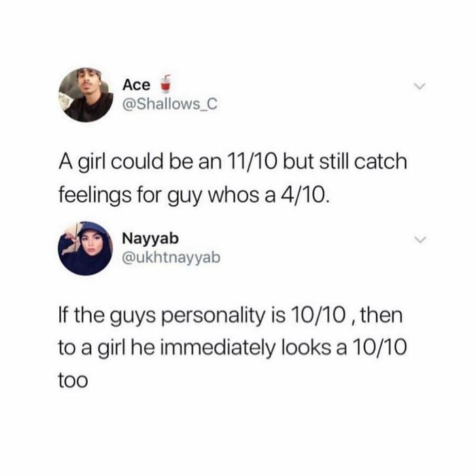The width and height of the screenshot is (476, 476).
Task: Open the @Shallows_C handle link
Action: coord(170,105)
